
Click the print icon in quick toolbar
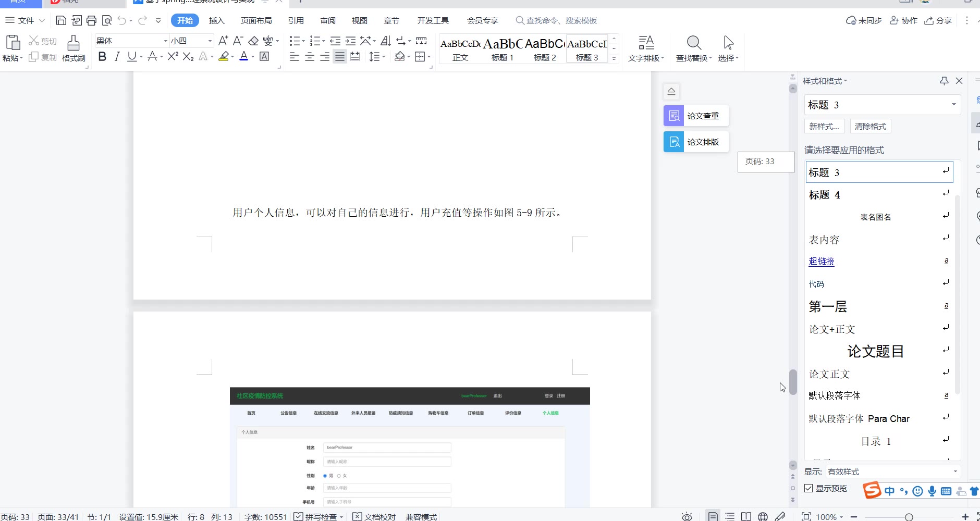[x=92, y=21]
